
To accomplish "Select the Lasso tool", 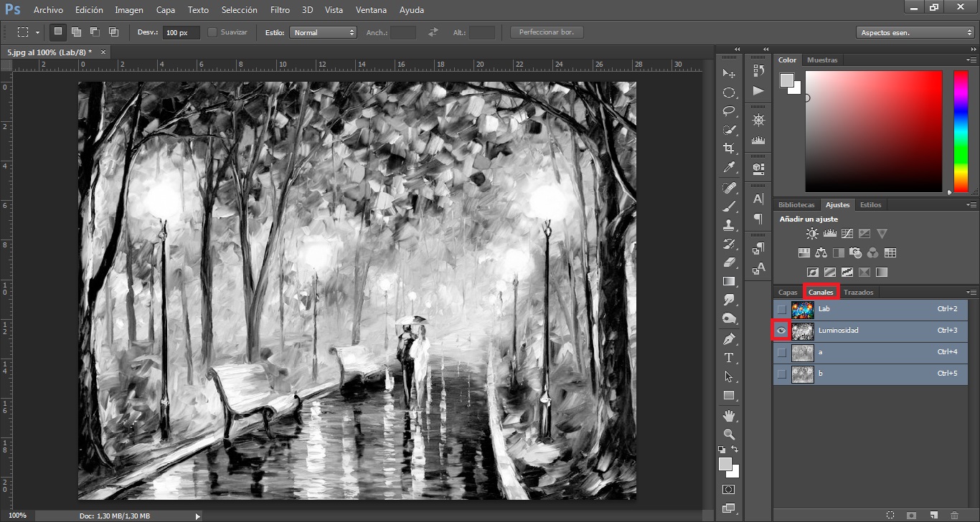I will [x=729, y=111].
